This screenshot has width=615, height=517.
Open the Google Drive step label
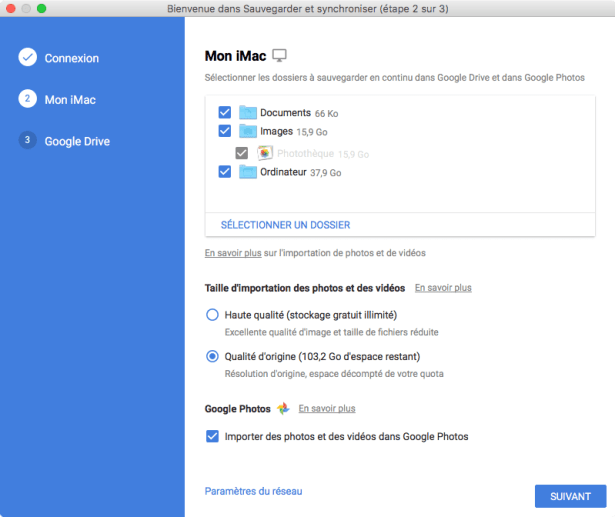77,141
